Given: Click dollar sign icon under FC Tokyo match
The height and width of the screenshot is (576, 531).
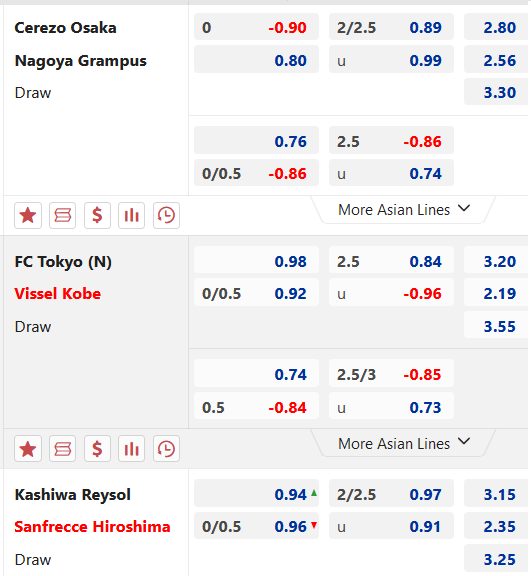Looking at the screenshot, I should pos(97,449).
